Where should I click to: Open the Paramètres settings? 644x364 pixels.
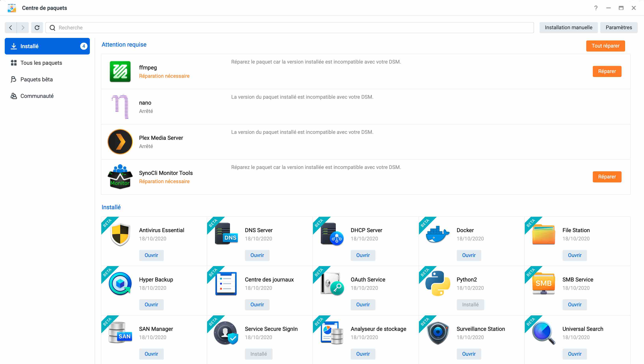pos(619,28)
